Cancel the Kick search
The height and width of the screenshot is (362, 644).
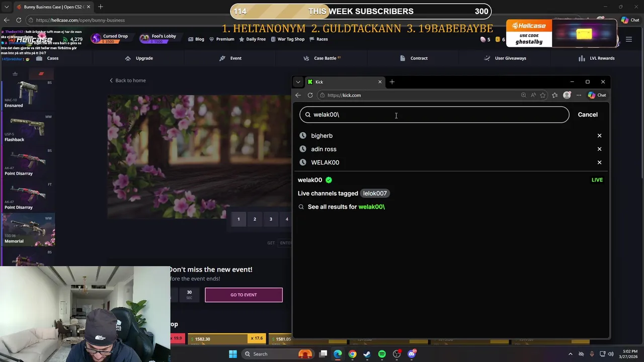(x=588, y=115)
